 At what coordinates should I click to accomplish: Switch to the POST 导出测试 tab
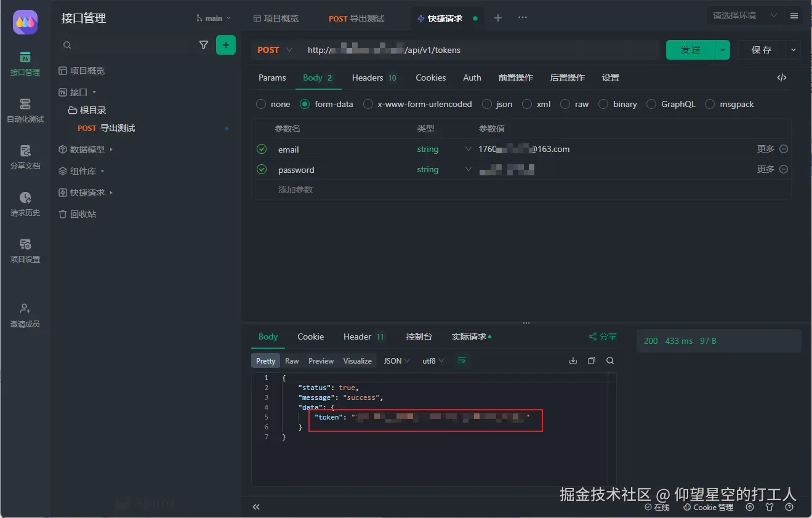(x=356, y=18)
